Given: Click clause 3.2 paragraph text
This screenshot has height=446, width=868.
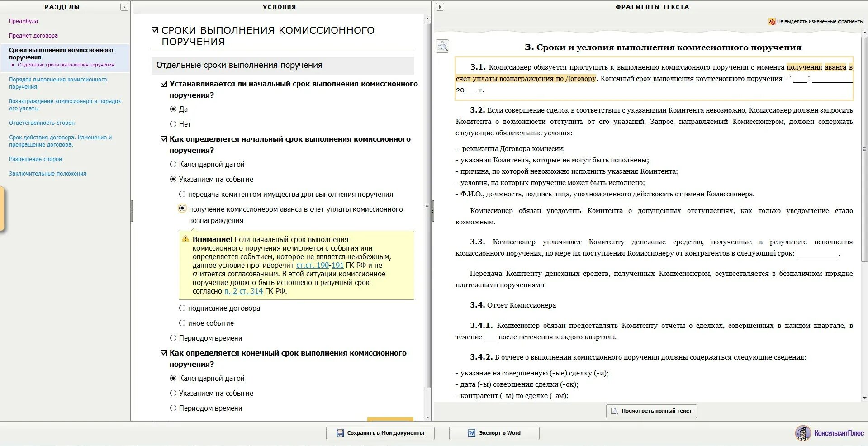Looking at the screenshot, I should [654, 122].
